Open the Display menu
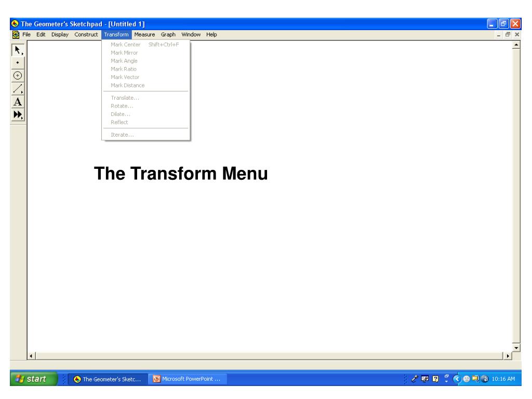 (60, 35)
